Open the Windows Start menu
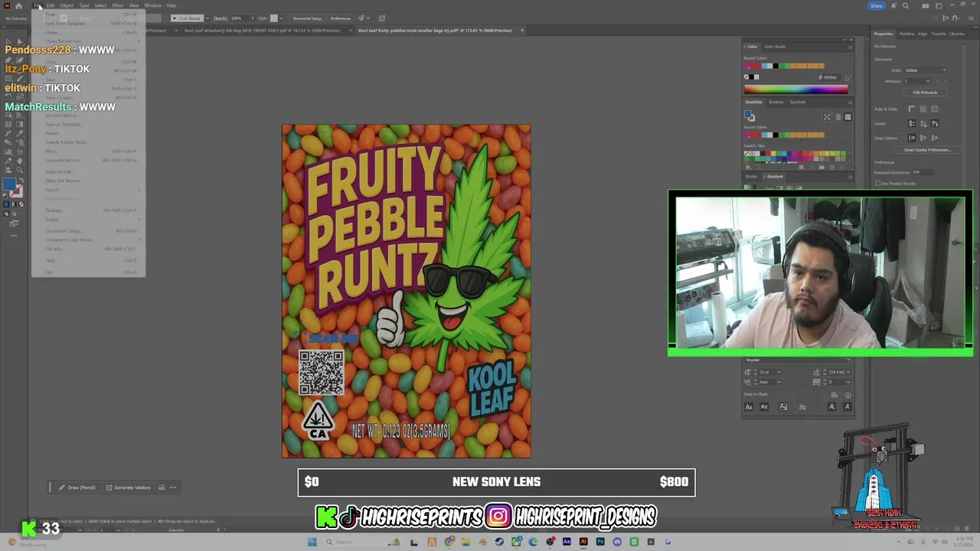 click(312, 542)
